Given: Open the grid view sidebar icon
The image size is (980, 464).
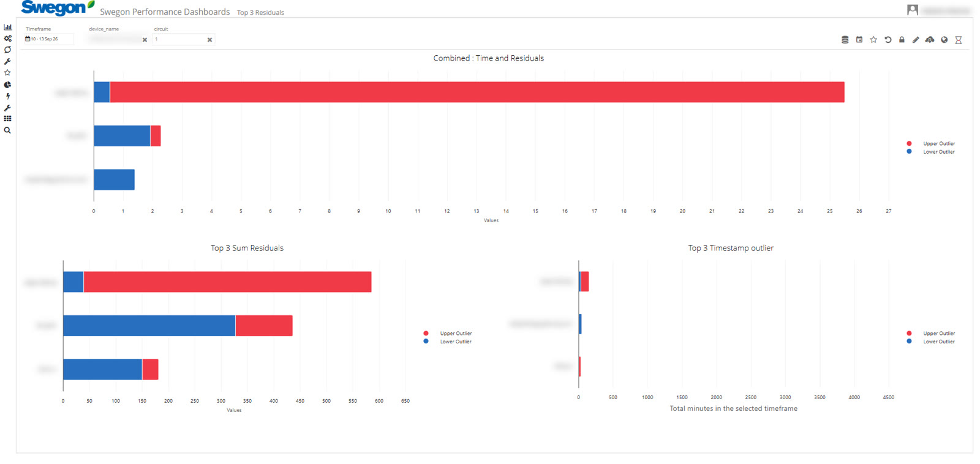Looking at the screenshot, I should (7, 119).
